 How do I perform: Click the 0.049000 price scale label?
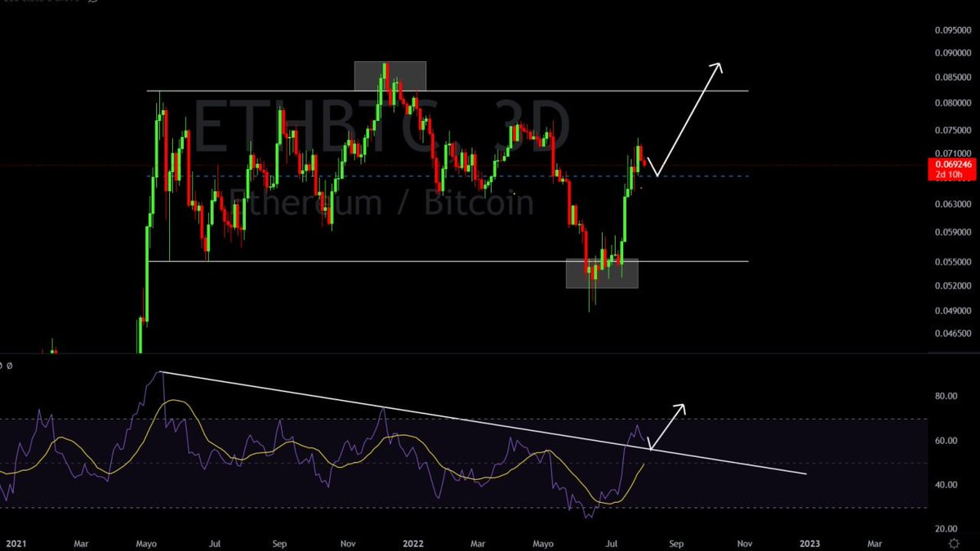[x=953, y=311]
